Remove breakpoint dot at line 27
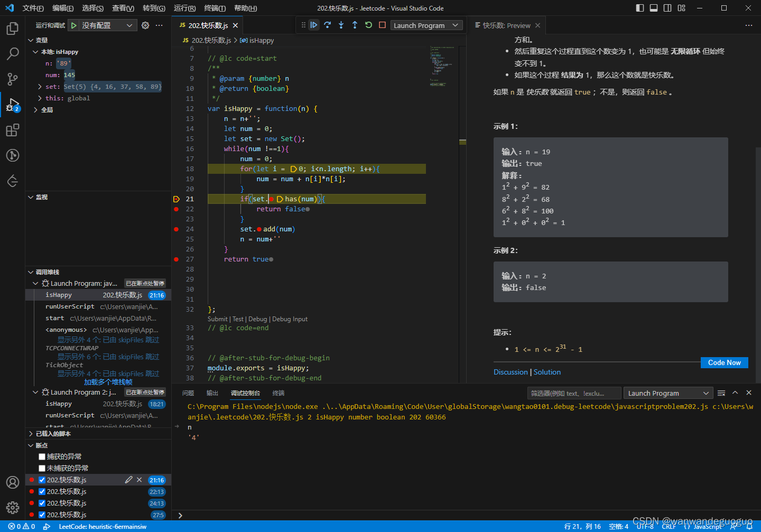Screen dimensions: 761x532 (x=177, y=259)
